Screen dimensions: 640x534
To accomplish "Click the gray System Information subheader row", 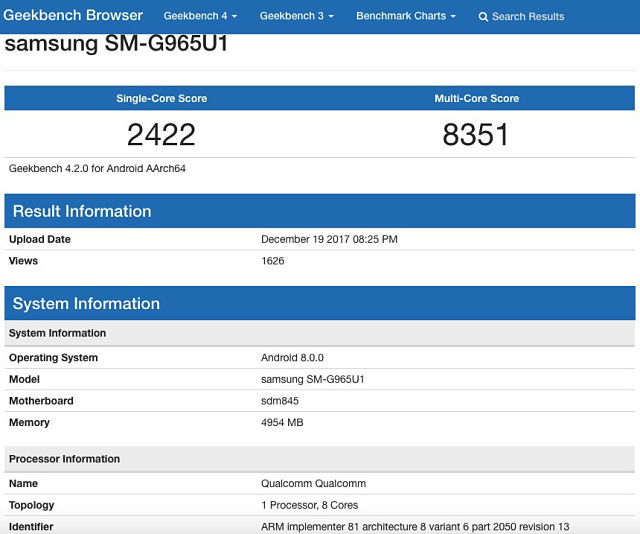I will [x=320, y=333].
